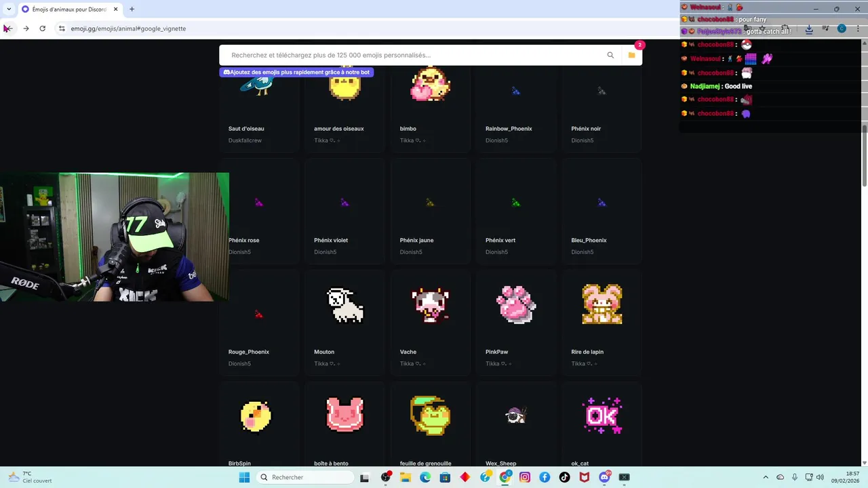868x488 pixels.
Task: Select the Mouton sheep emoji image
Action: tap(344, 304)
